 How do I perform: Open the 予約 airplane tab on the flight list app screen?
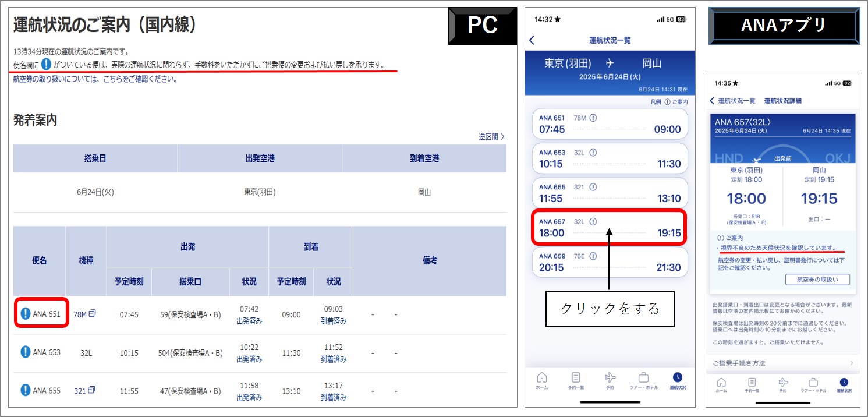click(x=610, y=380)
